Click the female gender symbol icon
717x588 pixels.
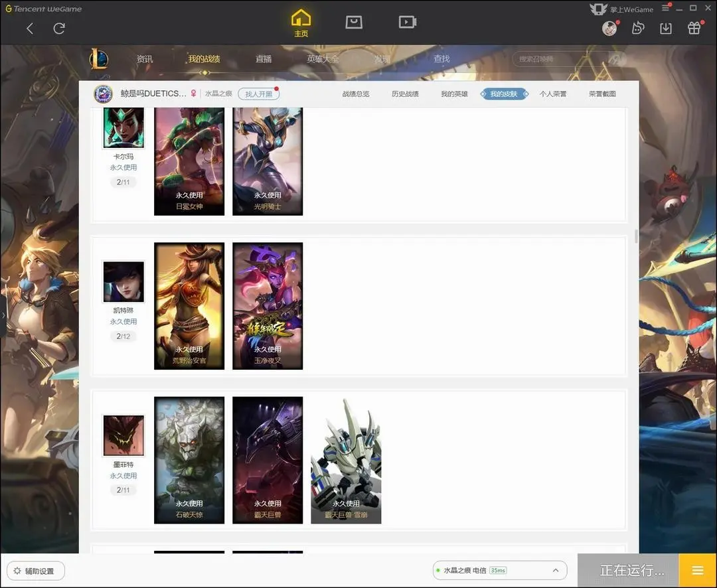[193, 94]
